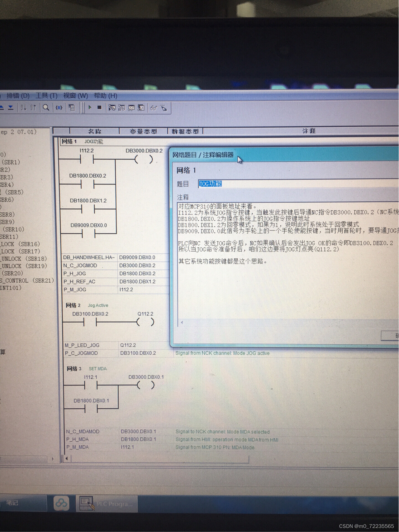The height and width of the screenshot is (532, 399).
Task: Click the DB_HANDWHEEL.HA~ symbol row
Action: point(116,257)
